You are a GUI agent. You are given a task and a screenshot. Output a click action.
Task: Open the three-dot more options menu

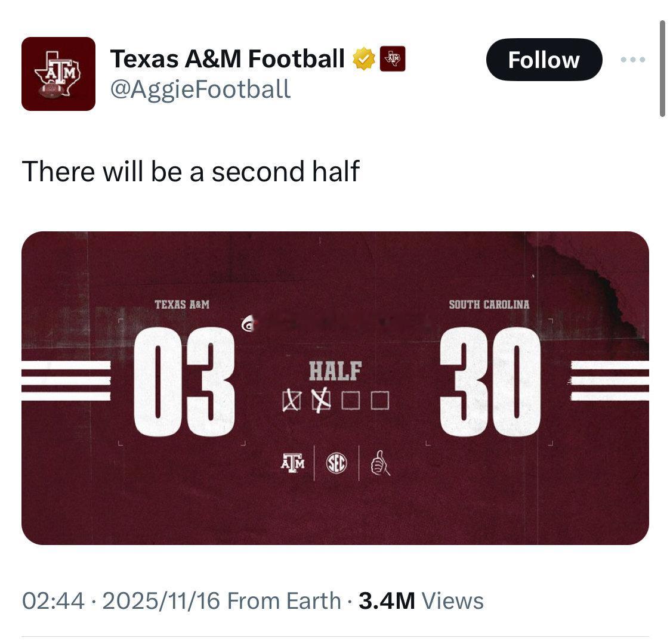coord(633,60)
